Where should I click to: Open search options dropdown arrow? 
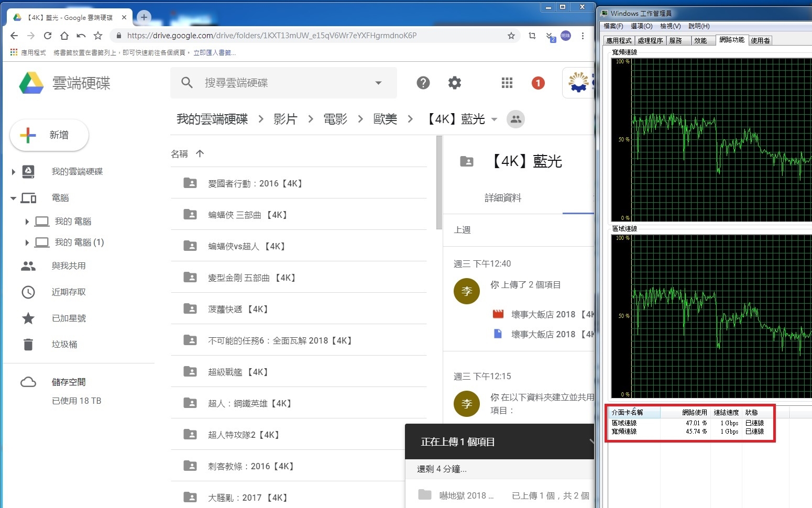pyautogui.click(x=378, y=83)
